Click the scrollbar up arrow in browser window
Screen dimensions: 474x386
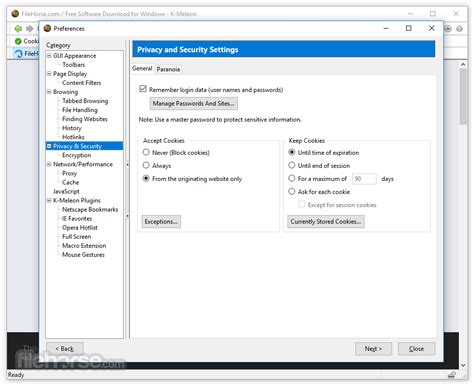pos(463,64)
